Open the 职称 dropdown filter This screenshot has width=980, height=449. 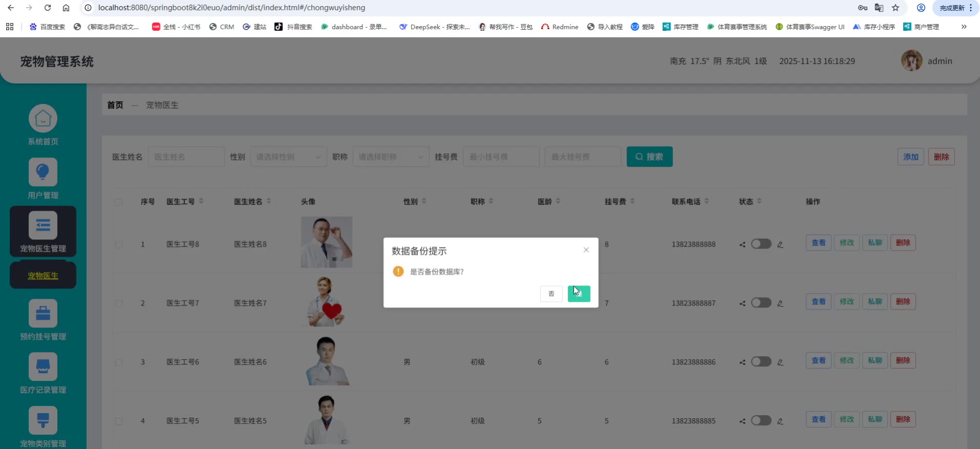click(391, 157)
